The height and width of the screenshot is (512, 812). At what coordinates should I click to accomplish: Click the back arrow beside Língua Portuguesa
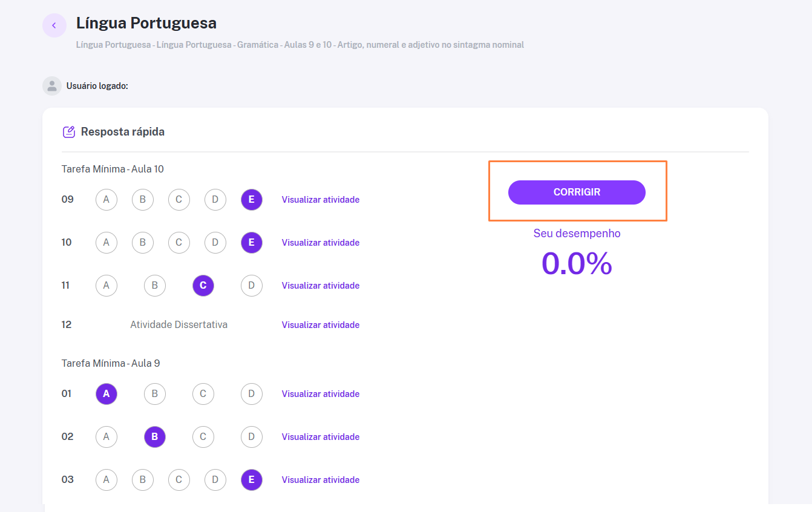coord(54,25)
